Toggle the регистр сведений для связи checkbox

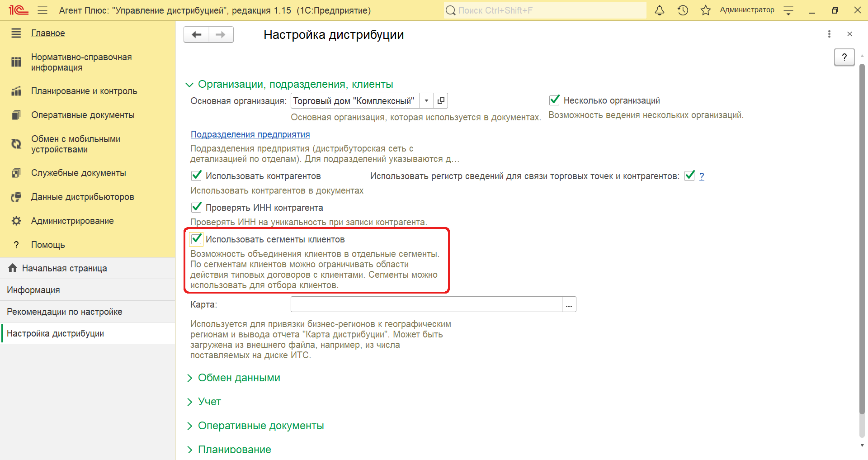tap(689, 175)
